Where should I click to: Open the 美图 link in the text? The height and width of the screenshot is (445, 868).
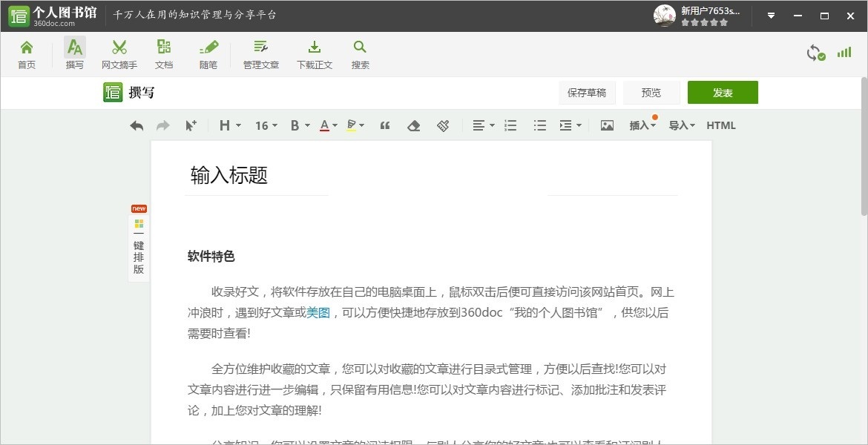pos(318,312)
